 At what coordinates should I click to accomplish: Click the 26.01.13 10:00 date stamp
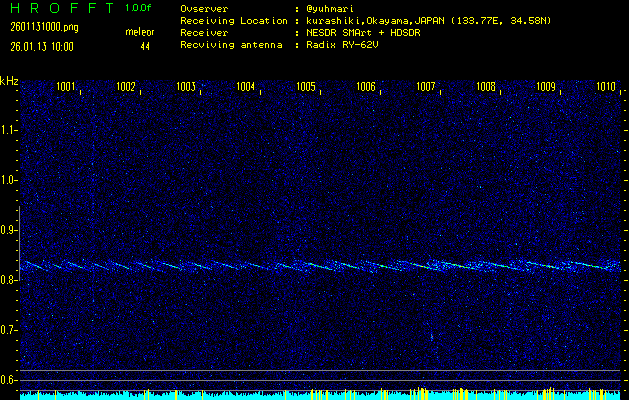point(44,46)
